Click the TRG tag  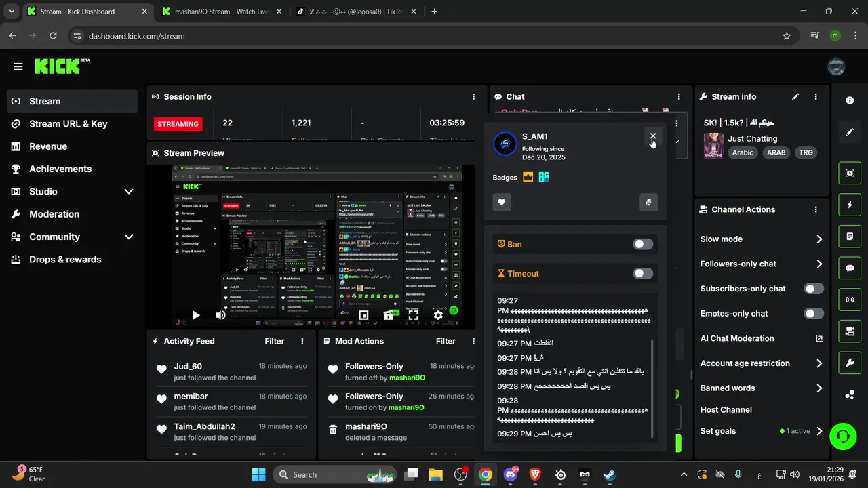coord(806,153)
